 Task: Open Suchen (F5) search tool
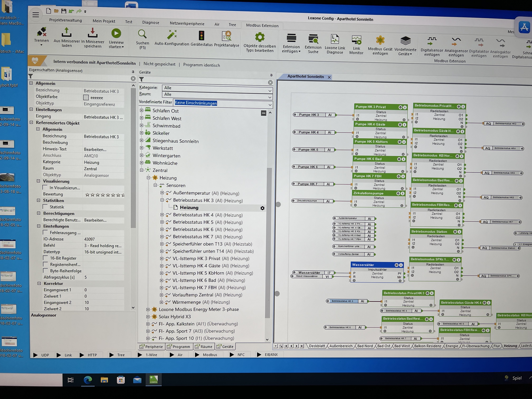[x=142, y=34]
